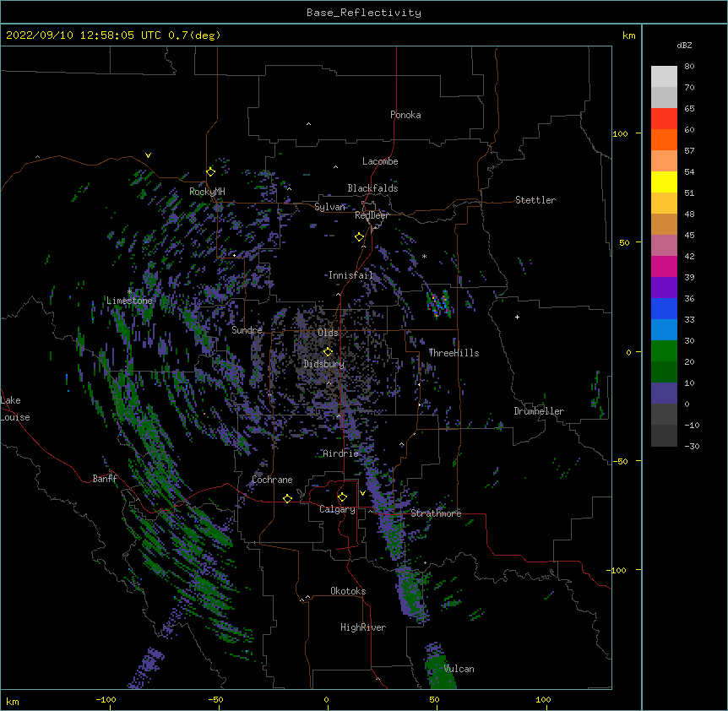
Task: Pick the slate purple 0-10 dBZ swatch
Action: point(664,393)
